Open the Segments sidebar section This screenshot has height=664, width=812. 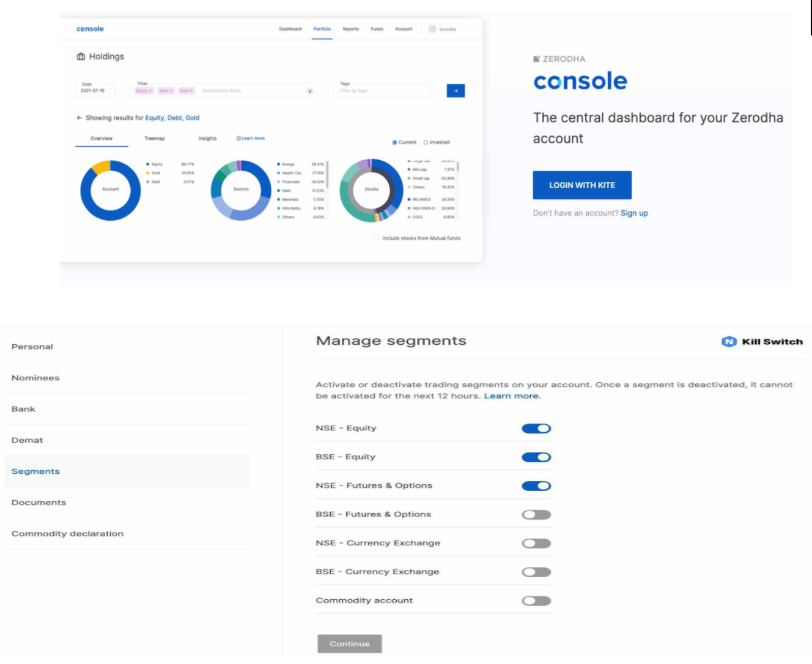pyautogui.click(x=127, y=471)
